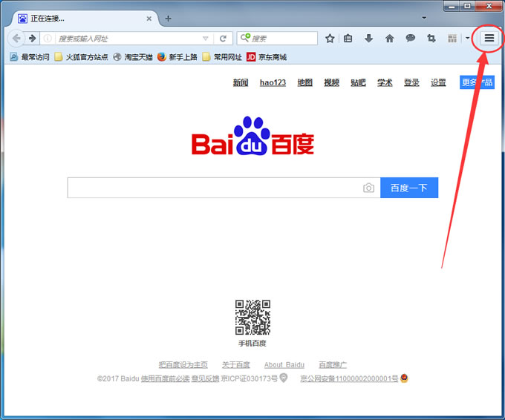505x420 pixels.
Task: Expand the address bar history dropdown
Action: coord(206,39)
